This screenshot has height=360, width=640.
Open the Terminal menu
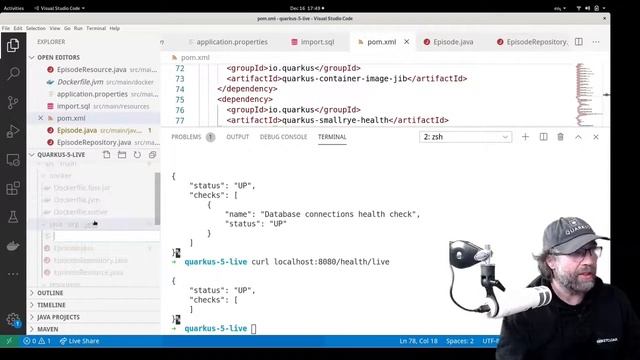tap(96, 28)
